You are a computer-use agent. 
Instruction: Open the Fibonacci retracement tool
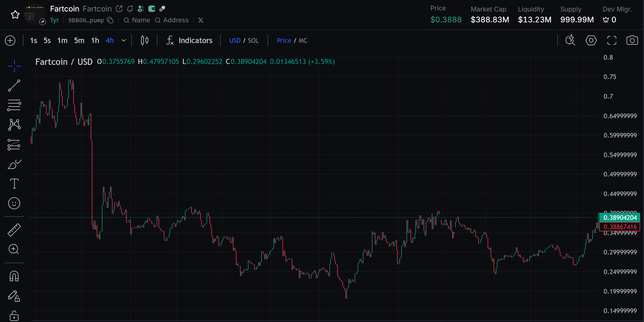14,105
